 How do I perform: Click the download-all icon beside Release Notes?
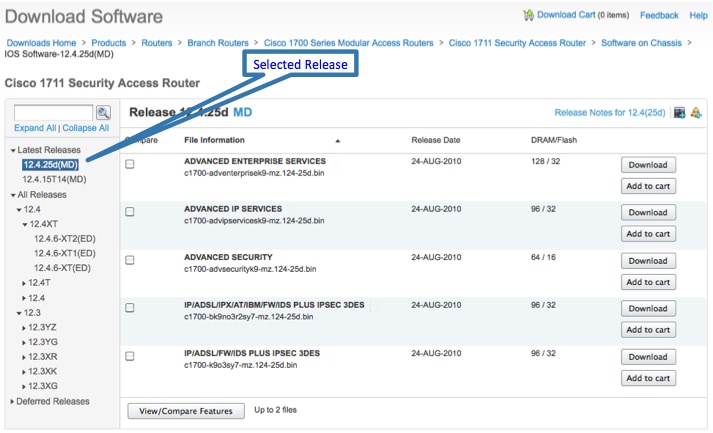679,112
